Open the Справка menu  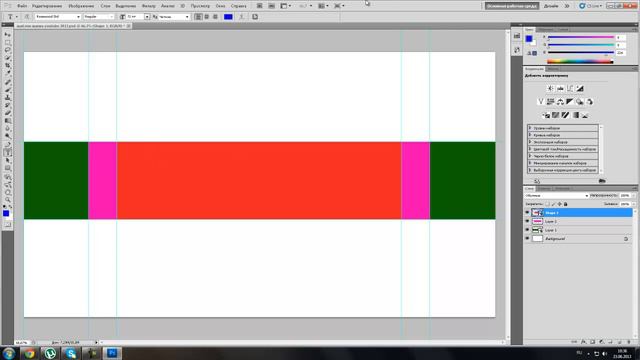pos(238,6)
